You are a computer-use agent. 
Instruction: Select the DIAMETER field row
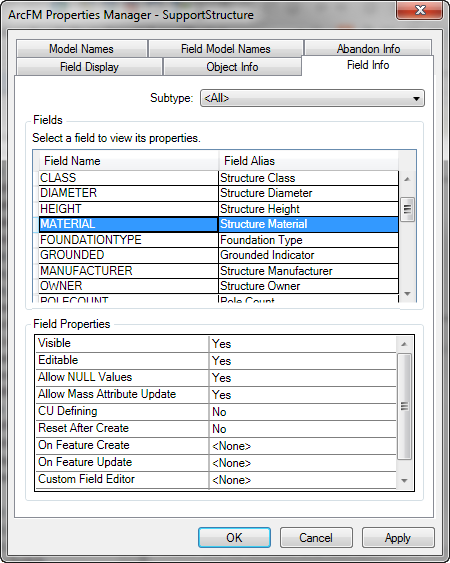pyautogui.click(x=218, y=193)
